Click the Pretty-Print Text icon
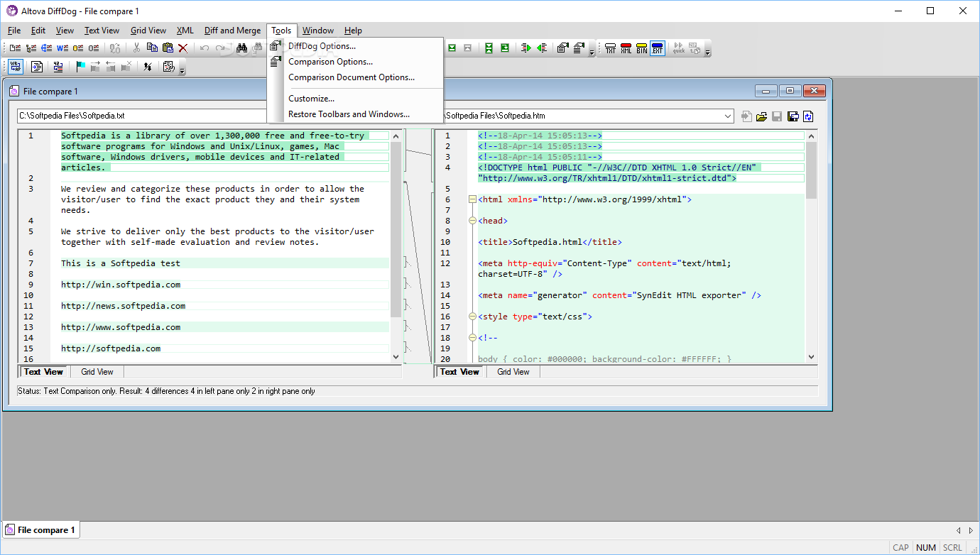The image size is (980, 555). pyautogui.click(x=37, y=67)
